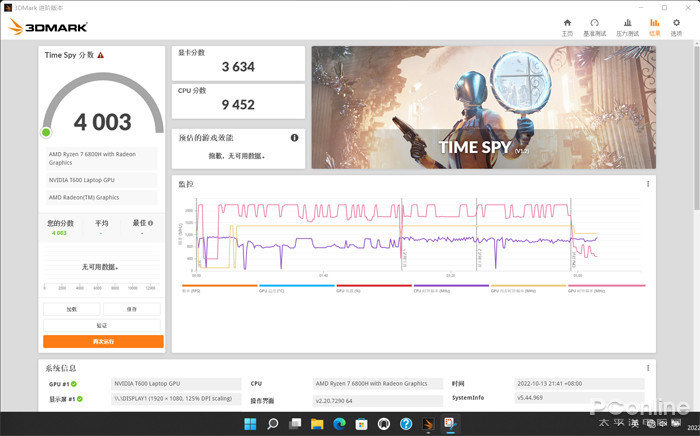
Task: Open File Explorer from the taskbar
Action: click(x=317, y=424)
